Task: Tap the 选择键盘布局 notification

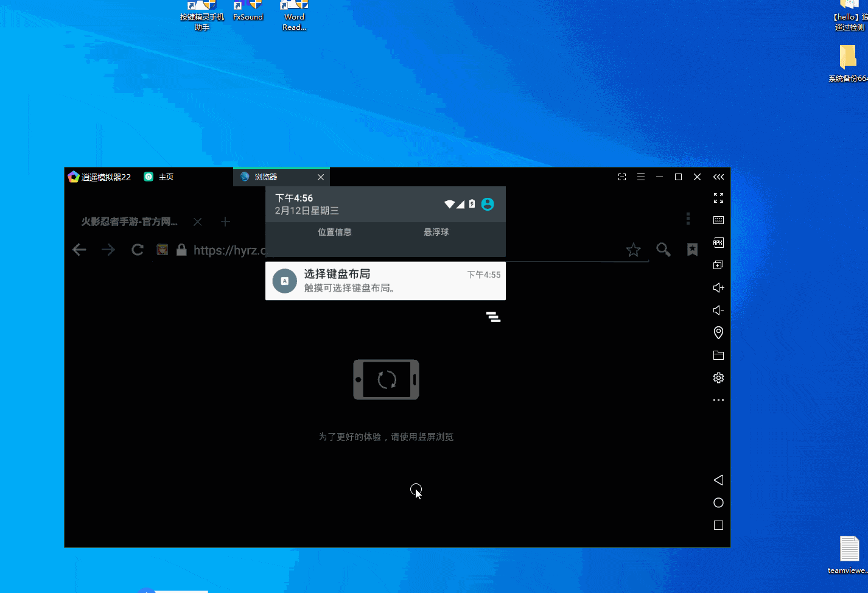Action: [385, 281]
